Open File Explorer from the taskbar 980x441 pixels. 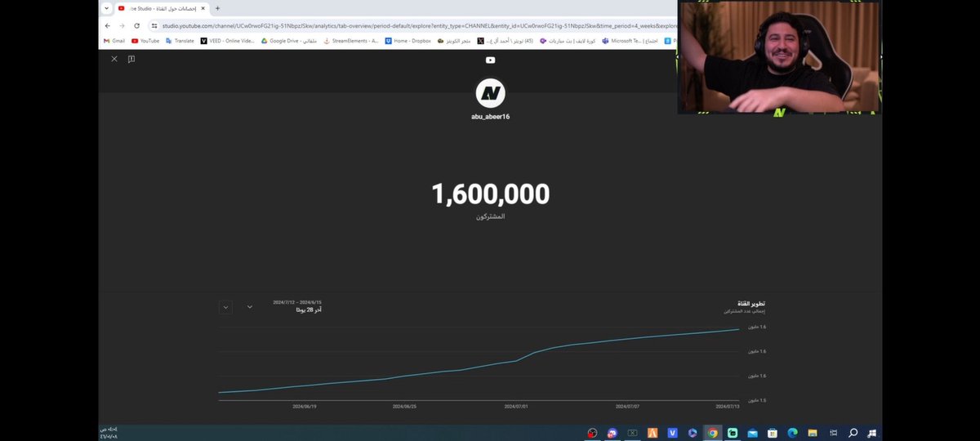[813, 433]
